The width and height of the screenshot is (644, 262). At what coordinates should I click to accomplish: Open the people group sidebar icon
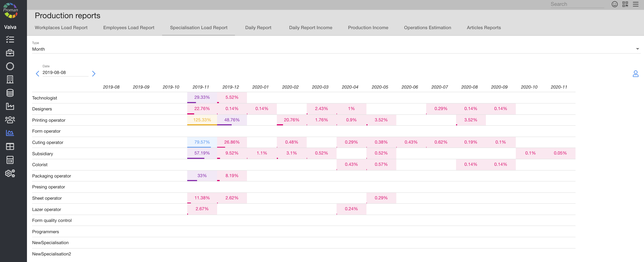10,120
